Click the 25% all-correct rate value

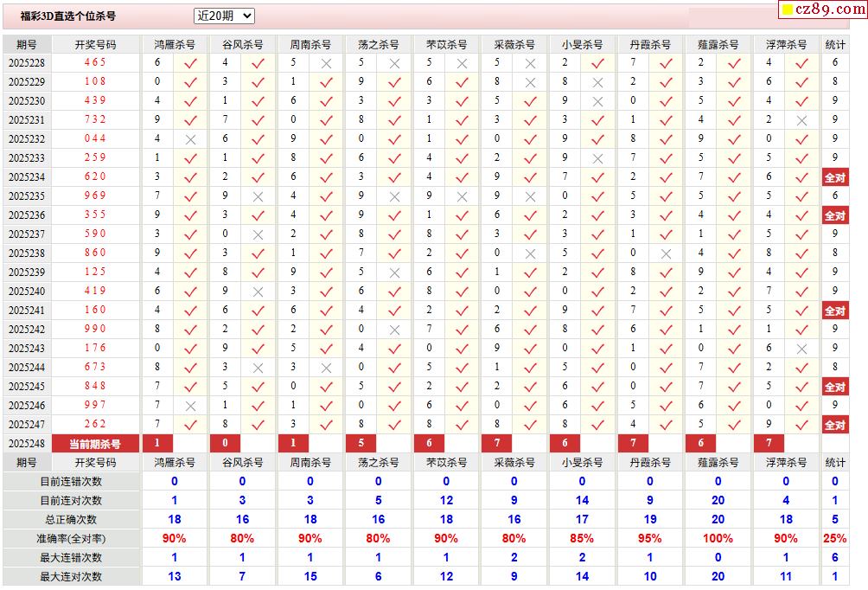click(835, 538)
